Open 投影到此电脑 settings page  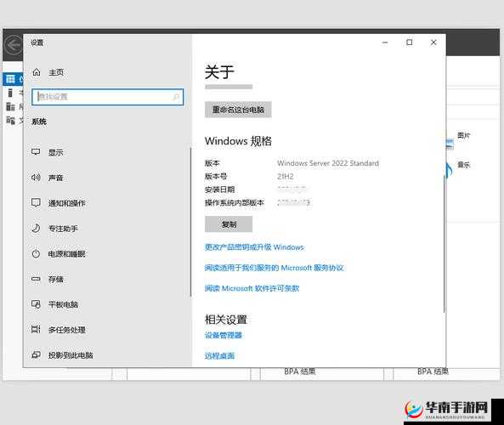tap(71, 355)
